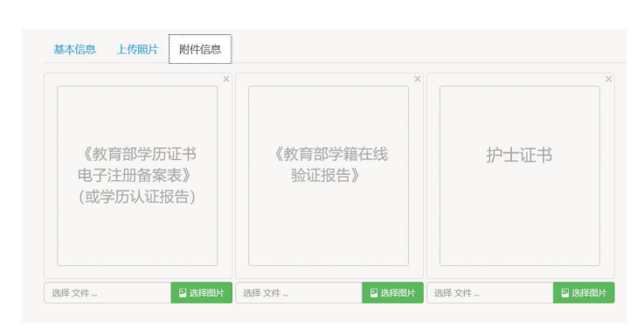Click the 学籍在线验证报告 preview area
Image resolution: width=644 pixels, height=335 pixels.
[x=329, y=176]
